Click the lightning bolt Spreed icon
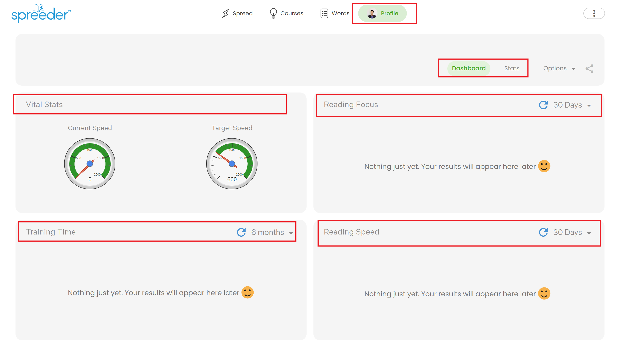This screenshot has width=620, height=364. coord(225,13)
